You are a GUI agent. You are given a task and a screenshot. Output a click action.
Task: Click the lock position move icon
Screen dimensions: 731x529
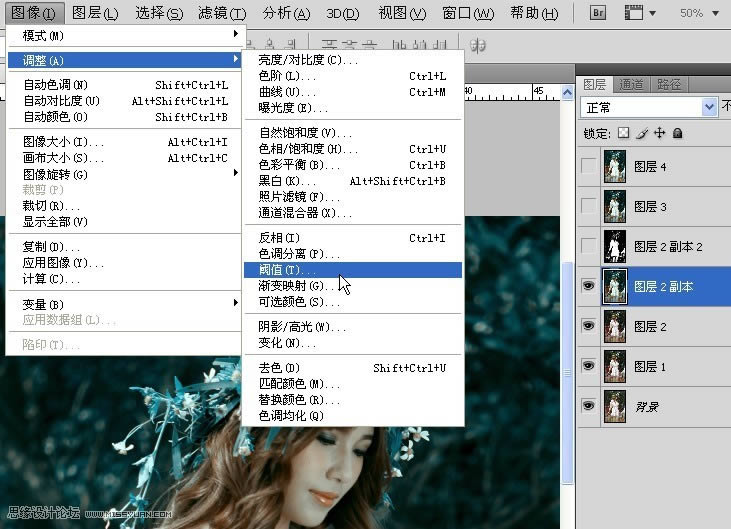click(660, 132)
